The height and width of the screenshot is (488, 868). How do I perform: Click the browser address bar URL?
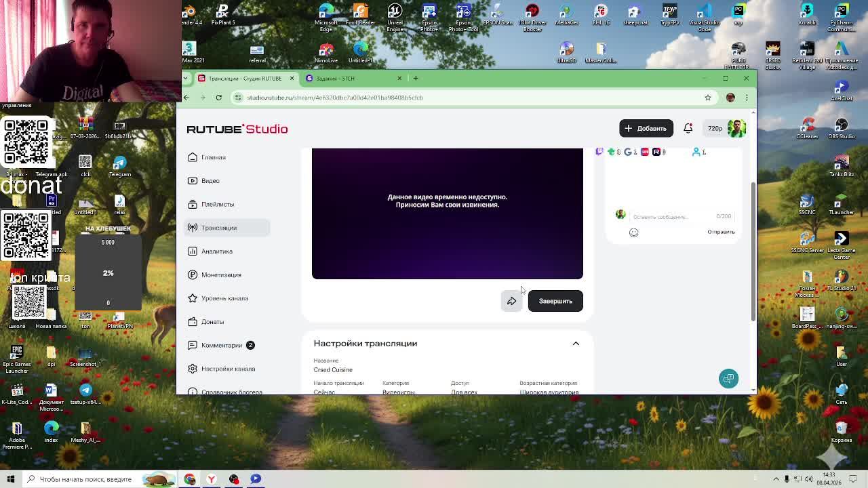click(335, 98)
